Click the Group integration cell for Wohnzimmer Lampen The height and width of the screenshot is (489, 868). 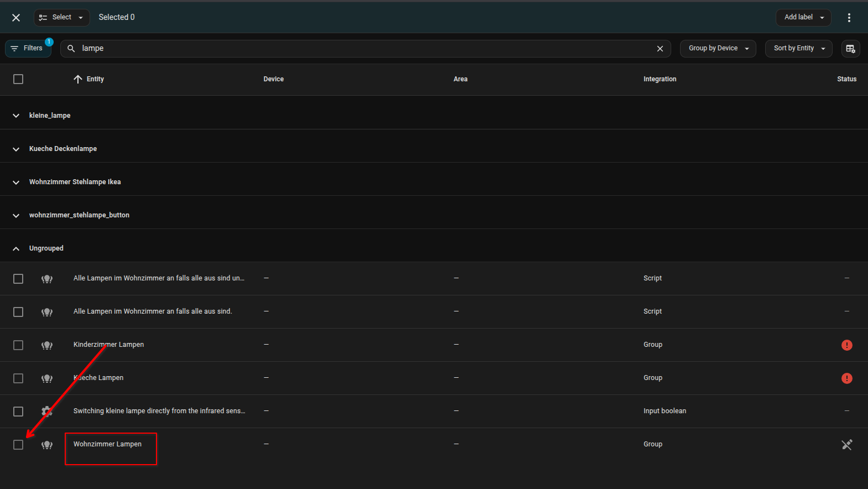(652, 444)
